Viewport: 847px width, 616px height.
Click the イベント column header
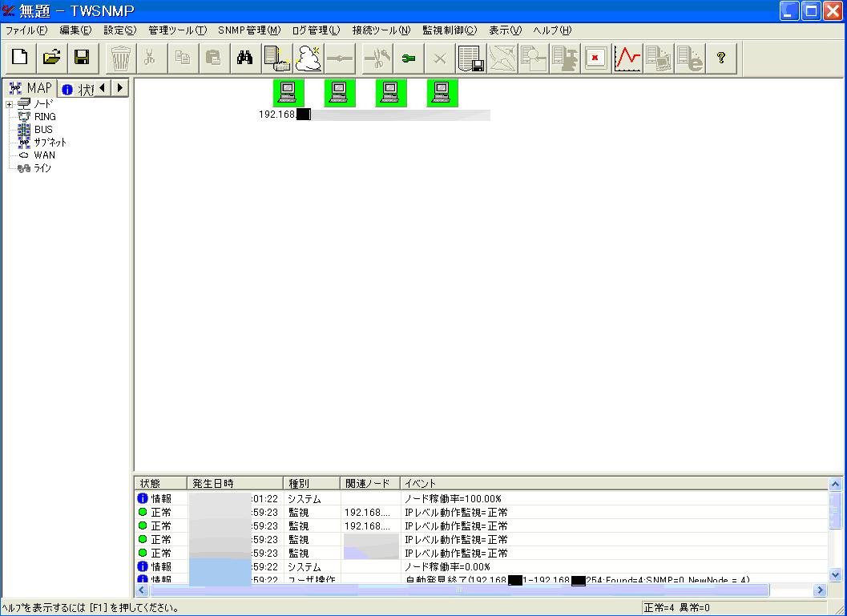420,484
